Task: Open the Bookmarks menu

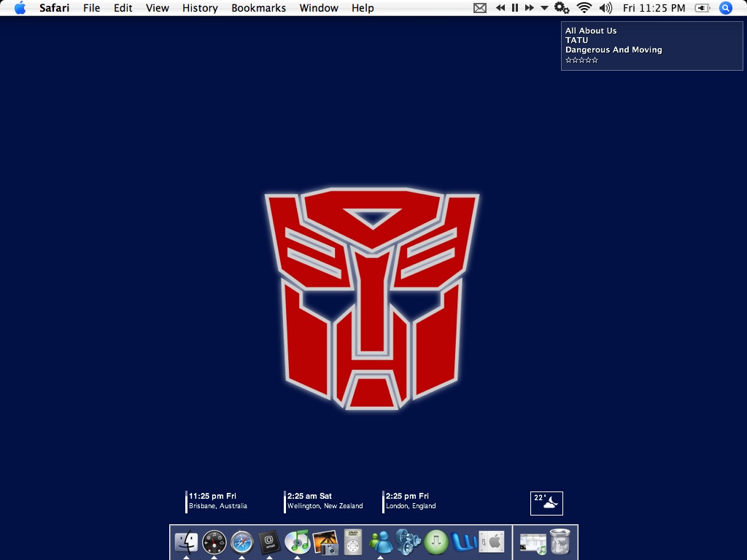Action: pos(258,8)
